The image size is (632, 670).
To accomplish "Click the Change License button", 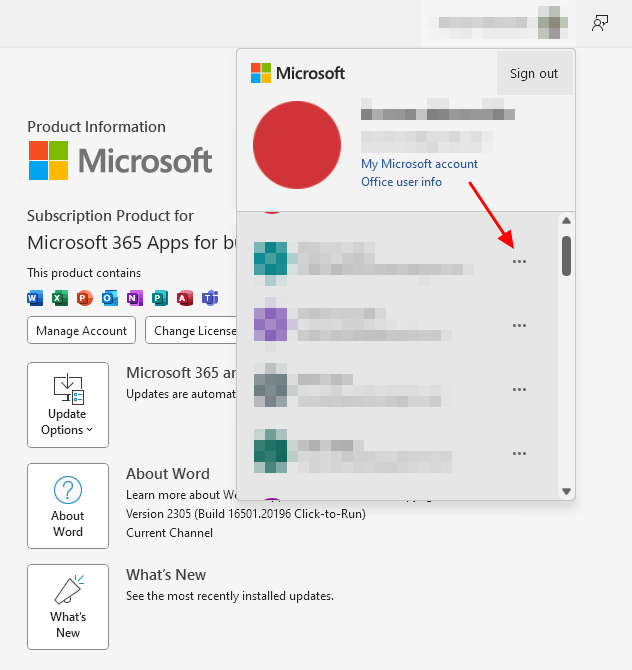I will tap(191, 330).
